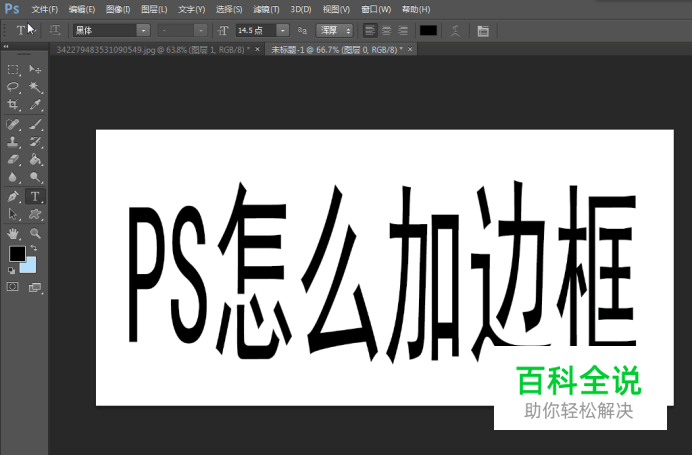Select the Horizontal Type tool in toolbox

click(35, 196)
